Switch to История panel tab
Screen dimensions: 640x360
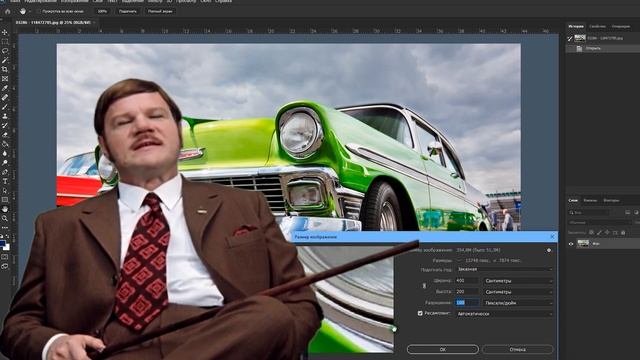tap(576, 26)
